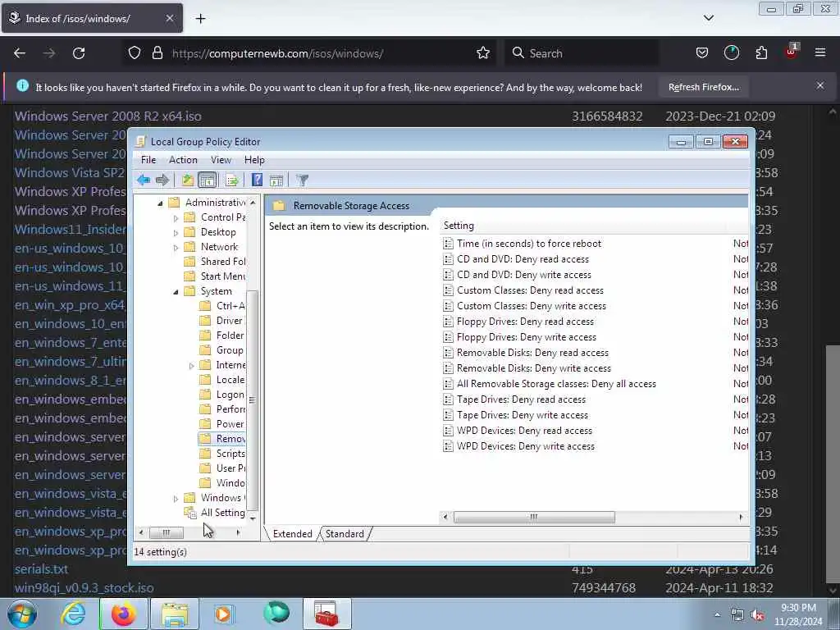Click the site padlock icon
This screenshot has height=630, width=840.
157,53
